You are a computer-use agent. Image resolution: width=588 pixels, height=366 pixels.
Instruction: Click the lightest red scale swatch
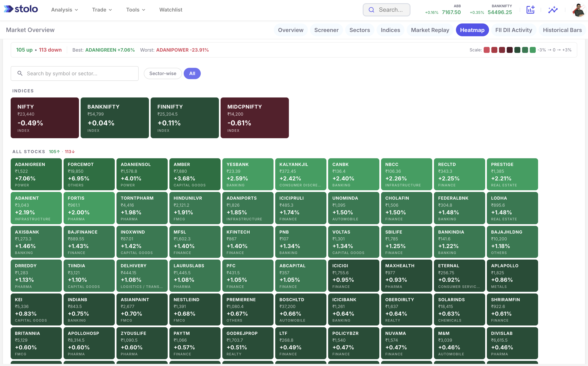click(487, 50)
